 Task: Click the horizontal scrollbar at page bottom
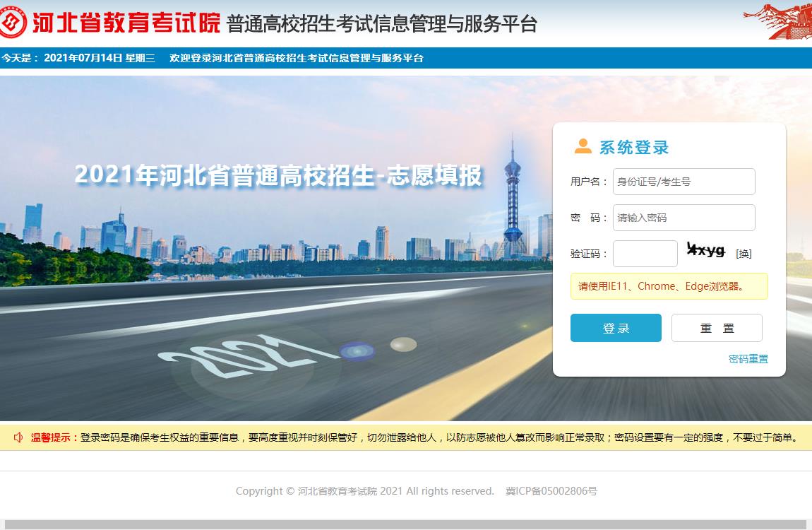406,524
